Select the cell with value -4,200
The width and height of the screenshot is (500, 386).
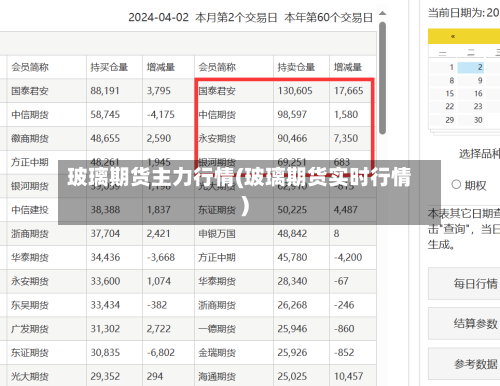click(x=353, y=257)
